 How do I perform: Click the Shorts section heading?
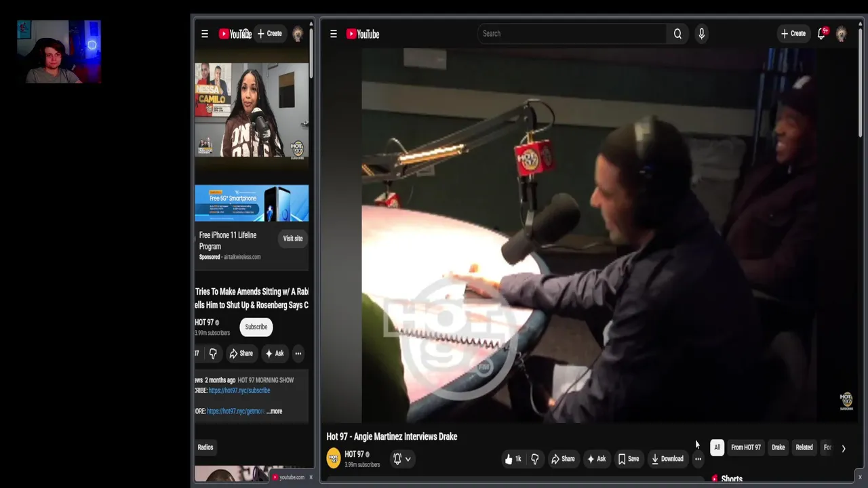tap(732, 479)
